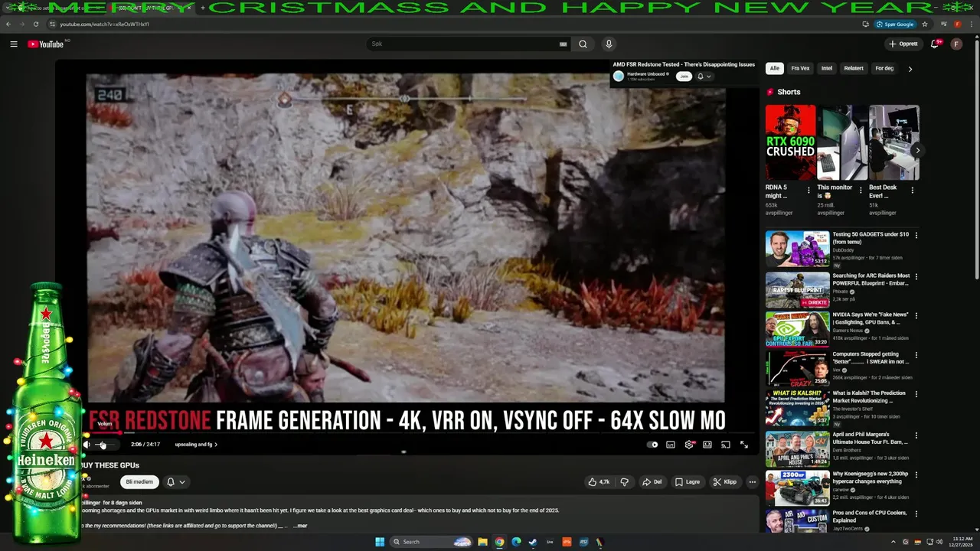The width and height of the screenshot is (980, 551).
Task: Select the Alle filter chip
Action: [x=775, y=68]
